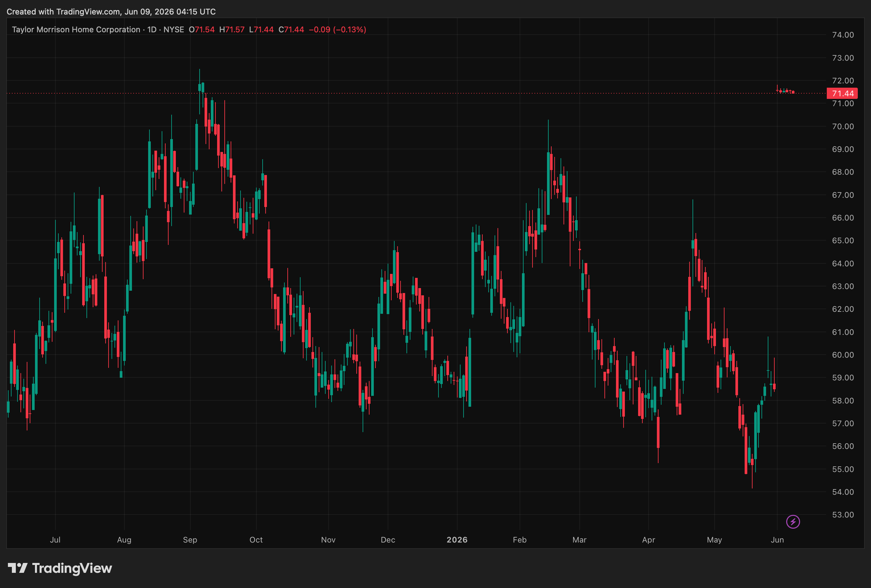This screenshot has height=588, width=871.
Task: Click the 2026 year label on time axis
Action: 457,540
